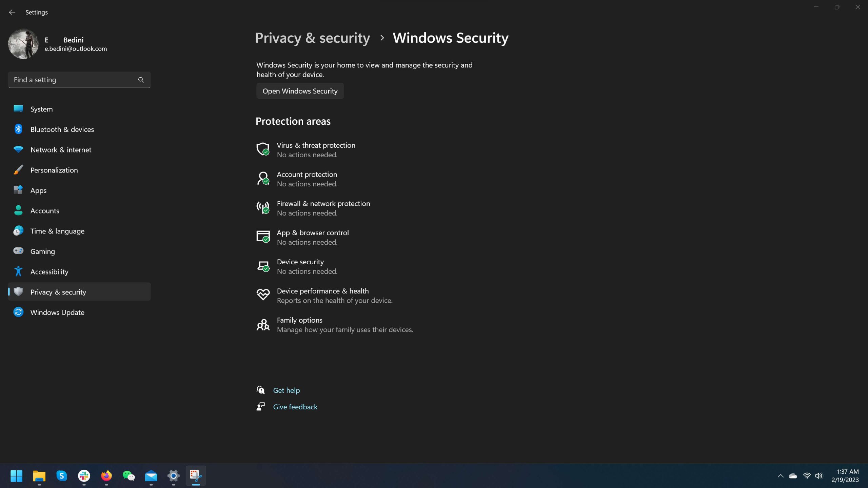Click the Device security laptop icon

[263, 266]
